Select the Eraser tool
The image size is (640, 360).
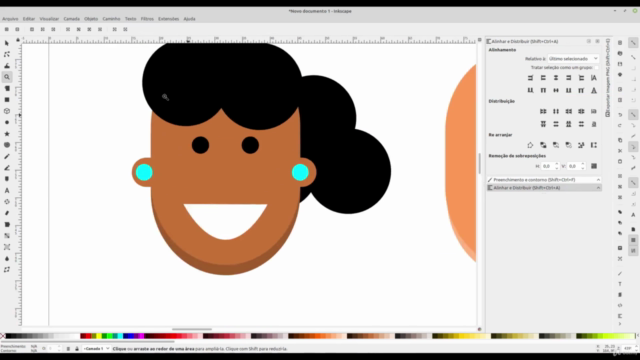click(x=7, y=213)
